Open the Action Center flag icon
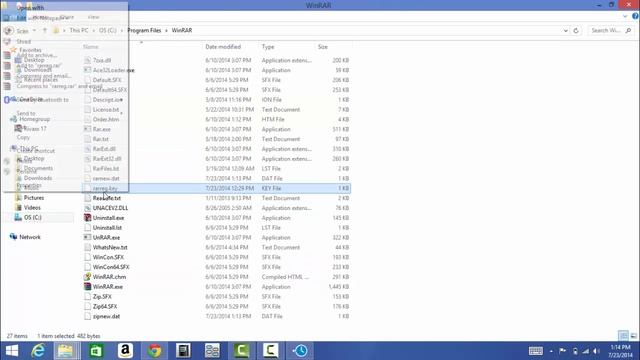This screenshot has width=640, height=360. 562,351
